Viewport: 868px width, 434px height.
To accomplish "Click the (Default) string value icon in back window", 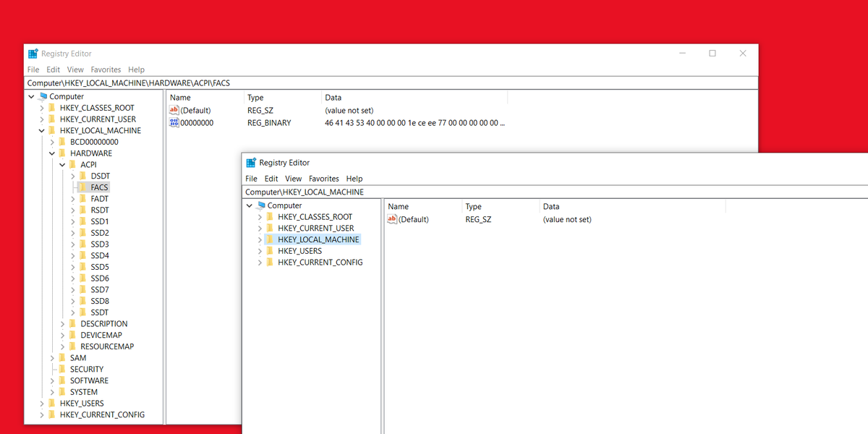I will (174, 110).
